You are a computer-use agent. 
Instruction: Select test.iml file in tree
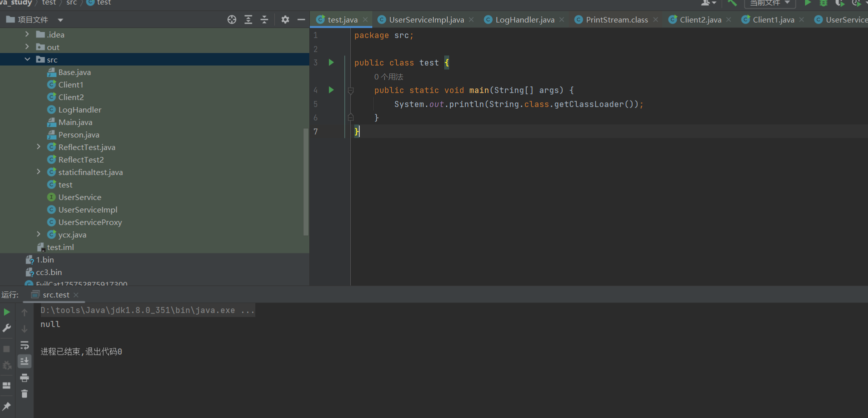55,247
